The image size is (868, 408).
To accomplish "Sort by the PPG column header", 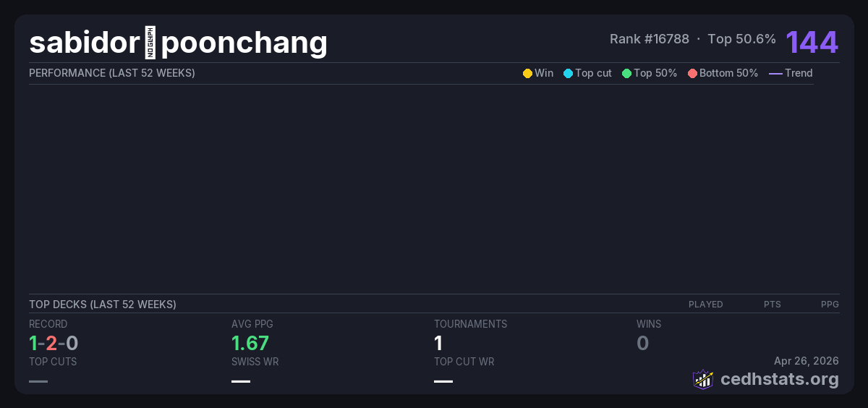I will pos(830,305).
